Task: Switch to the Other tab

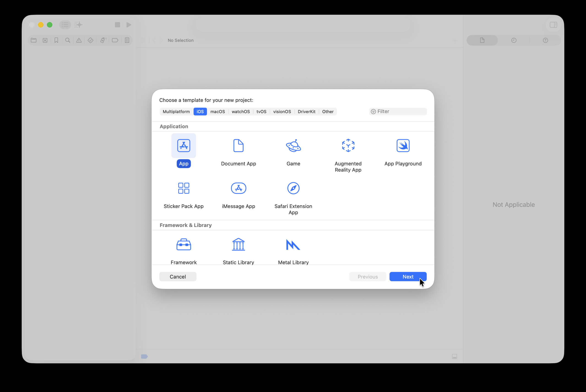Action: (328, 111)
